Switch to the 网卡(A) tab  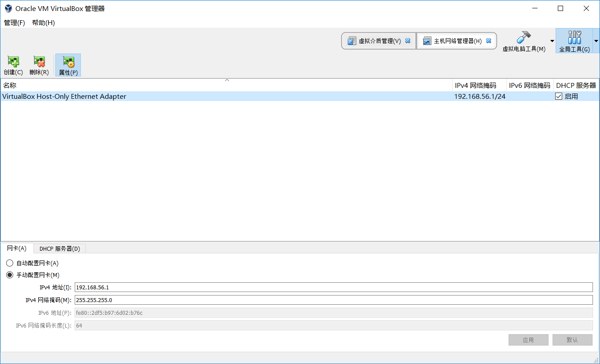point(17,248)
